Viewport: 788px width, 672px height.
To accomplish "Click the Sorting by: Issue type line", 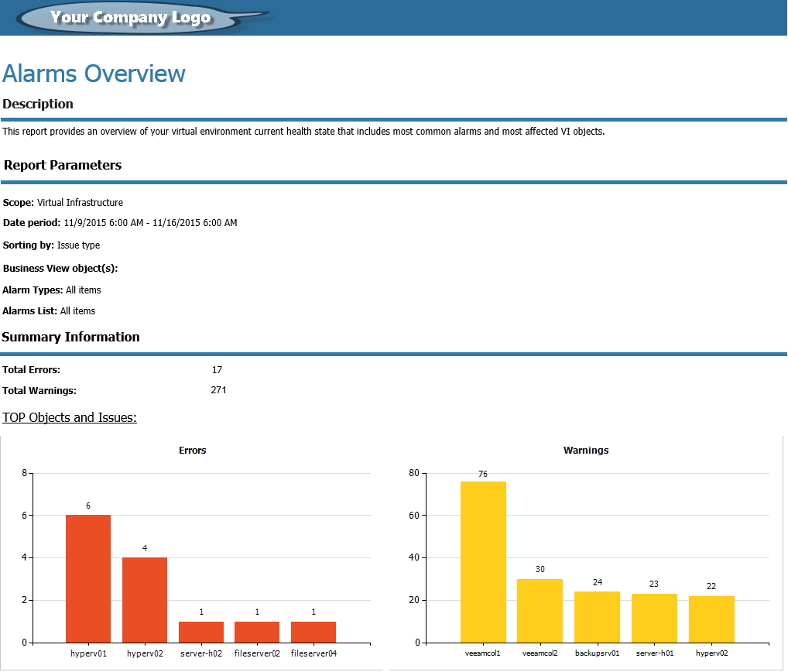I will (x=51, y=245).
